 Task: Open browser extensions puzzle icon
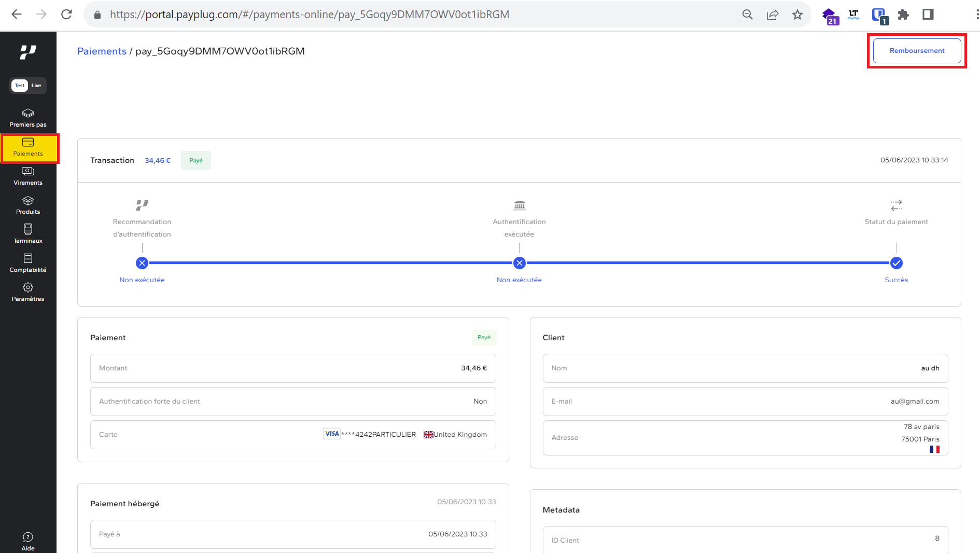pos(903,15)
